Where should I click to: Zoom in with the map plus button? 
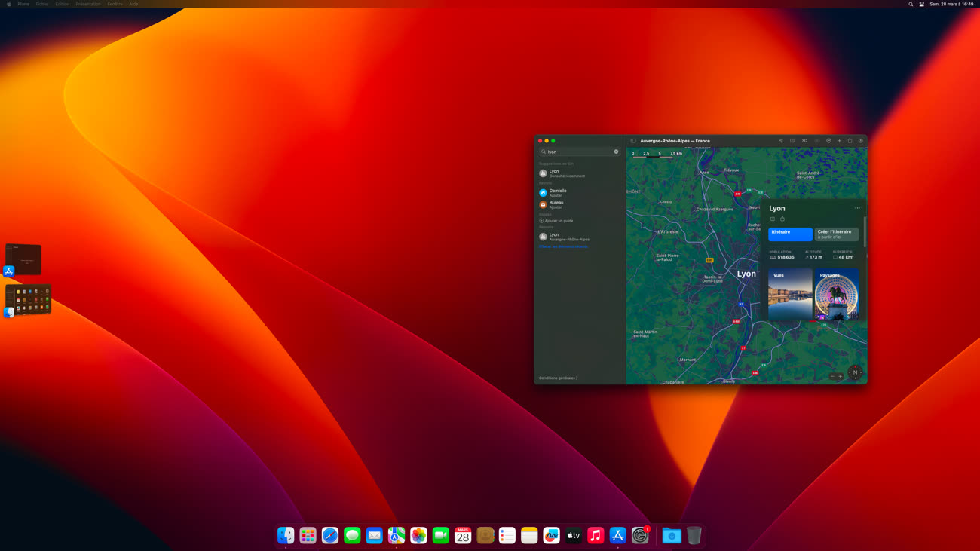point(841,376)
